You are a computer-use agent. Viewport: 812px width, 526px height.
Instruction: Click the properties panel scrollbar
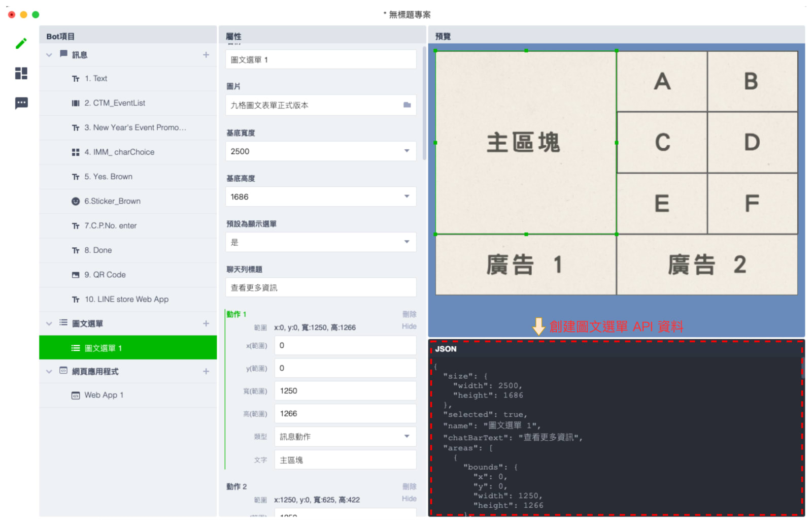(424, 104)
